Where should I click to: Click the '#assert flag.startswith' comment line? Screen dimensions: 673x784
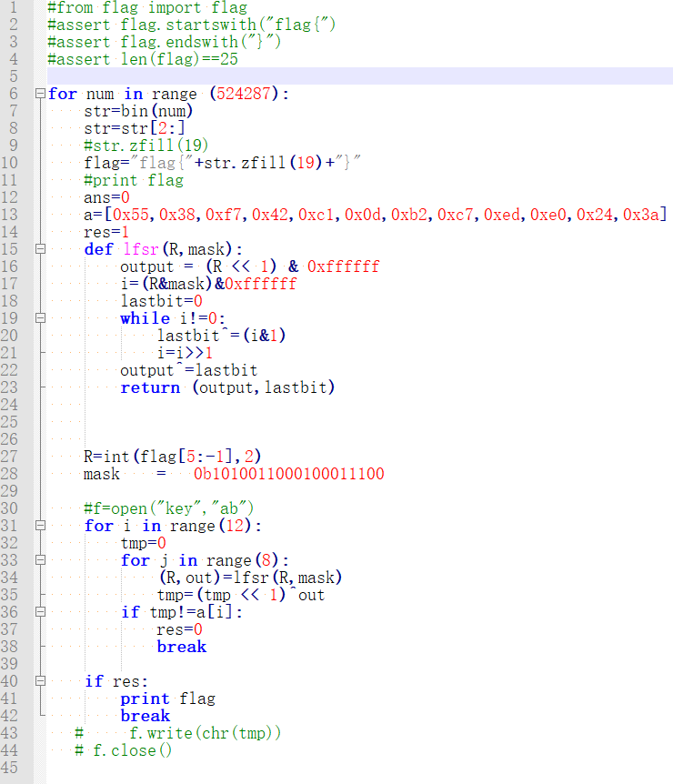pos(192,25)
